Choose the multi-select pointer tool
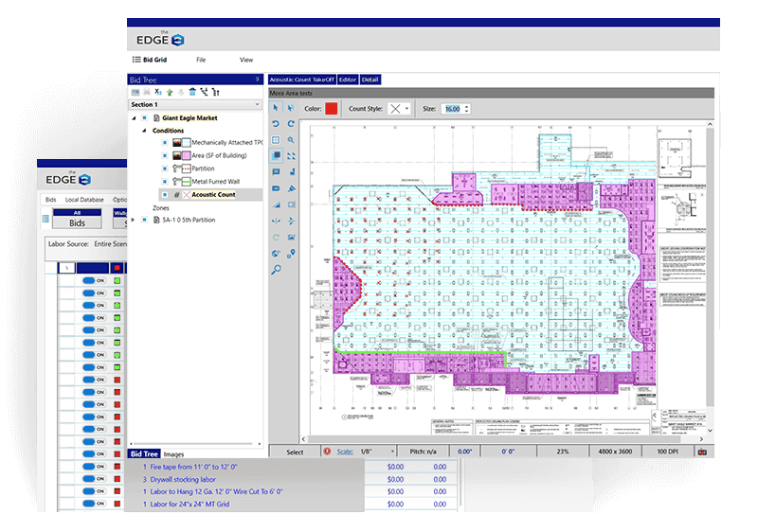This screenshot has width=758, height=532. (x=291, y=108)
